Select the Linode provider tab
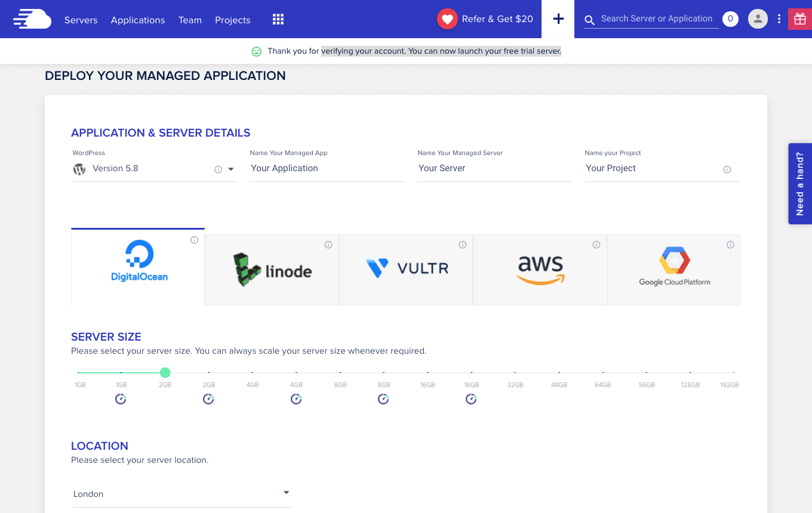812x513 pixels. click(272, 270)
